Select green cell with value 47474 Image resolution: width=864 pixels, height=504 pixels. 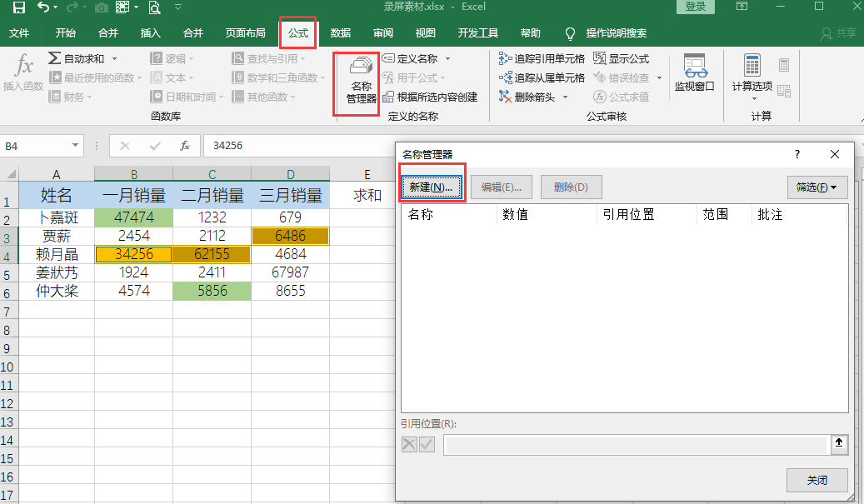tap(134, 217)
